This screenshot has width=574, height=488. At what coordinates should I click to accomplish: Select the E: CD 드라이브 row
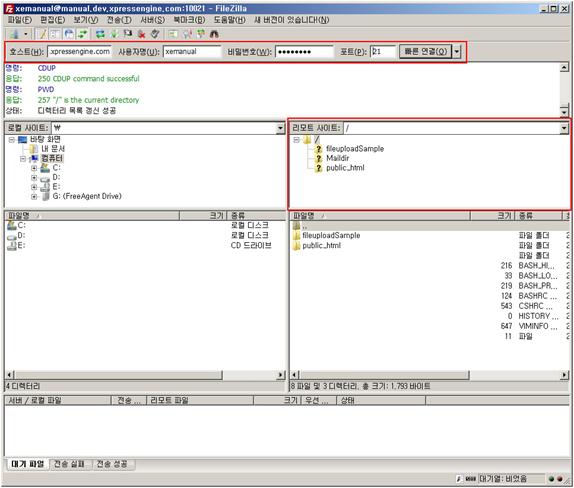(x=145, y=245)
